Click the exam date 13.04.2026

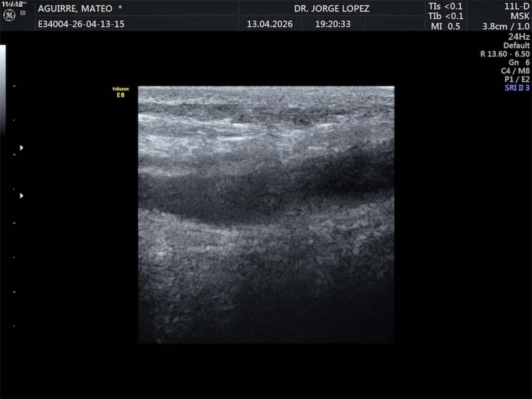270,24
